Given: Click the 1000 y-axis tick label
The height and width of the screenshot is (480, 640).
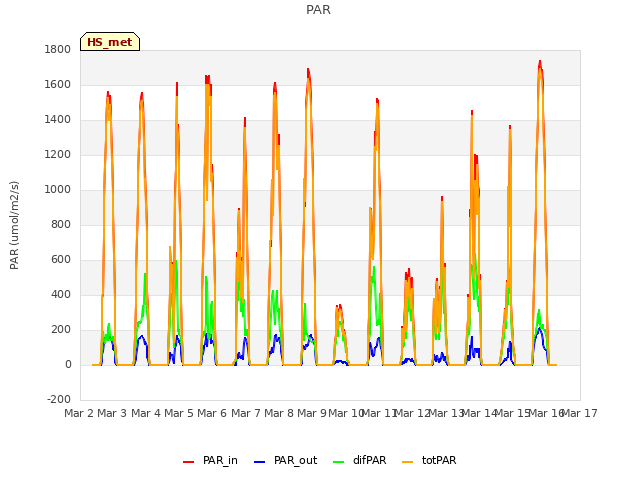Looking at the screenshot, I should pos(58,190).
